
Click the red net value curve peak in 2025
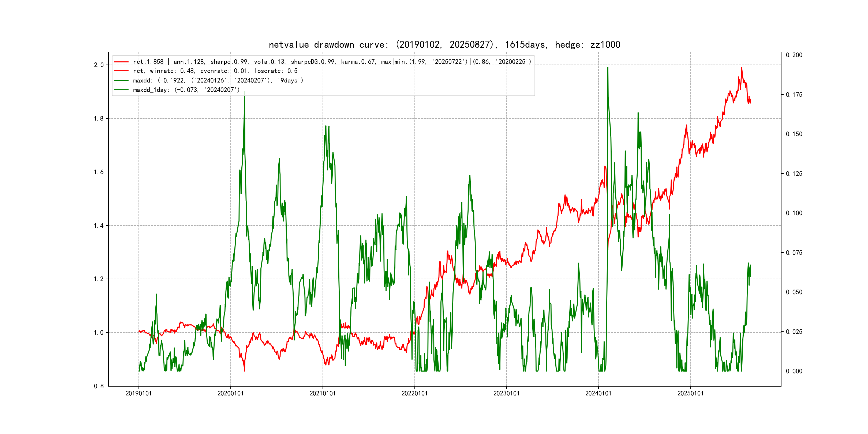[741, 68]
